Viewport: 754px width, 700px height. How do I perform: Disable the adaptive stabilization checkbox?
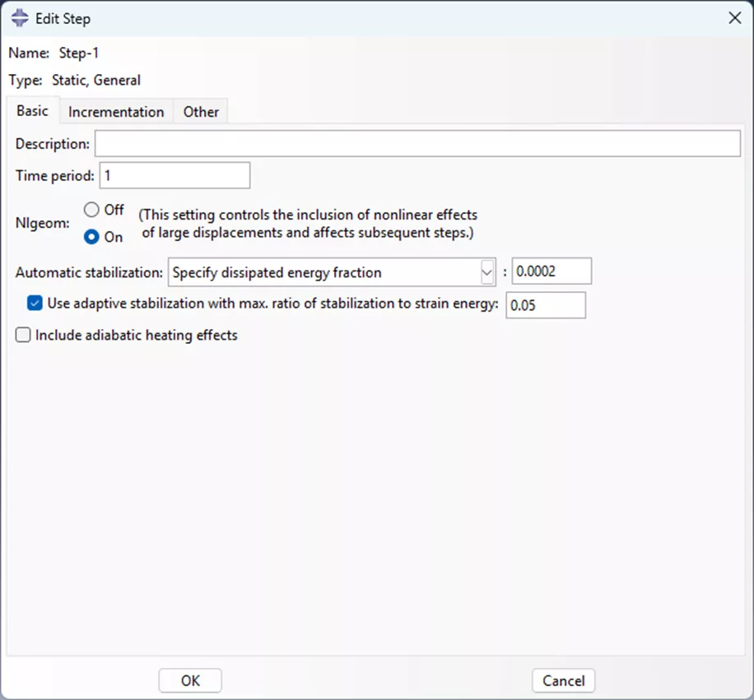[x=35, y=304]
